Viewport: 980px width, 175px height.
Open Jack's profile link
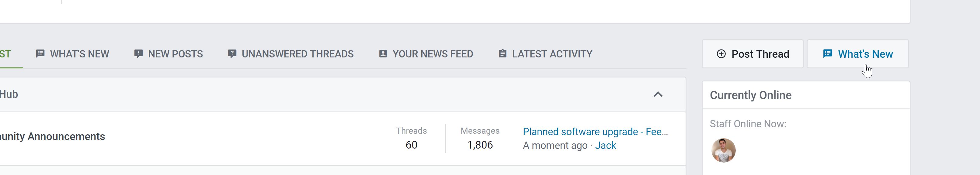[605, 146]
